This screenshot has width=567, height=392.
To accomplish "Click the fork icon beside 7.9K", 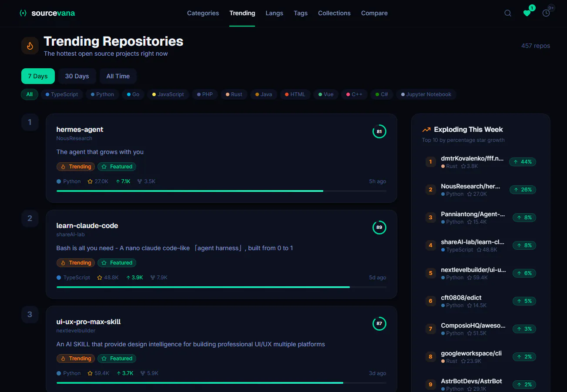I will [x=153, y=278].
